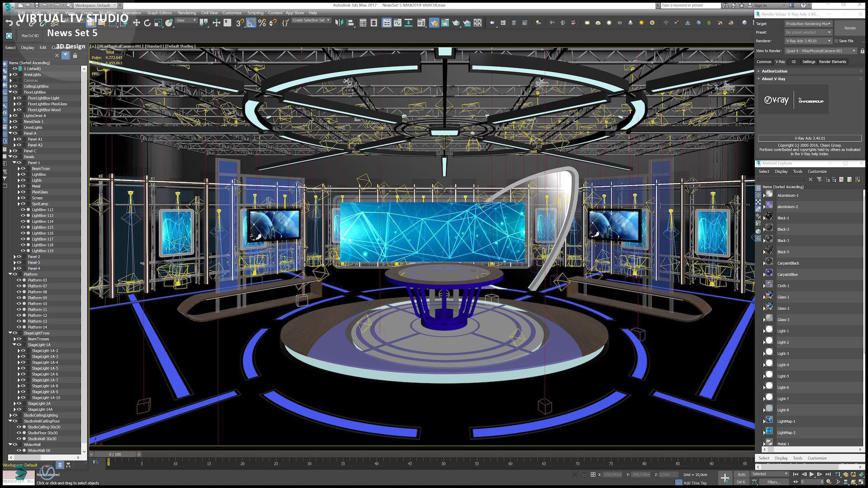The image size is (868, 488).
Task: Toggle the 3D Snaps button
Action: 240,23
